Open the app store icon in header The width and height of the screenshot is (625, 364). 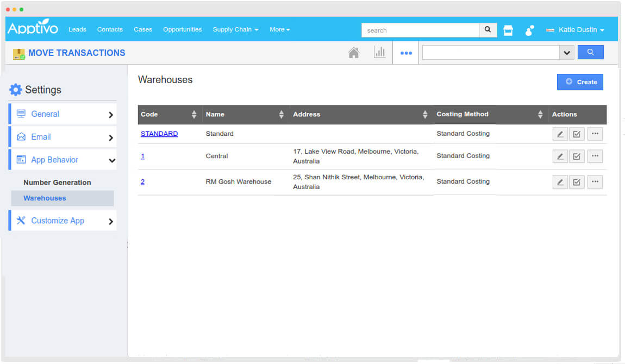tap(508, 30)
